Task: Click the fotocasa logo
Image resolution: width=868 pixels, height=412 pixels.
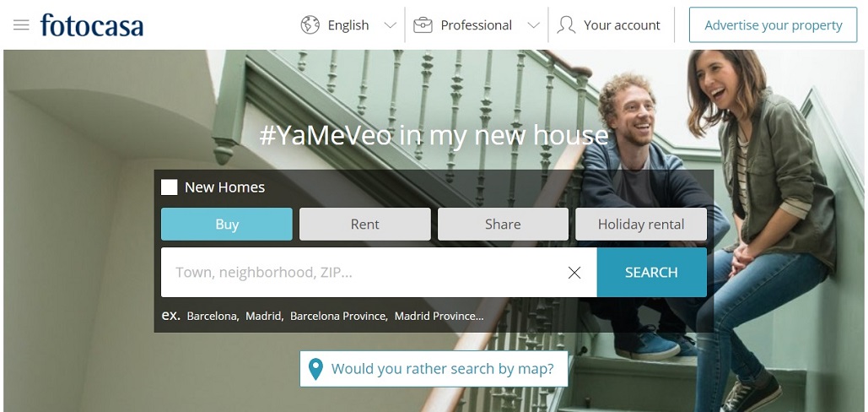Action: tap(92, 25)
